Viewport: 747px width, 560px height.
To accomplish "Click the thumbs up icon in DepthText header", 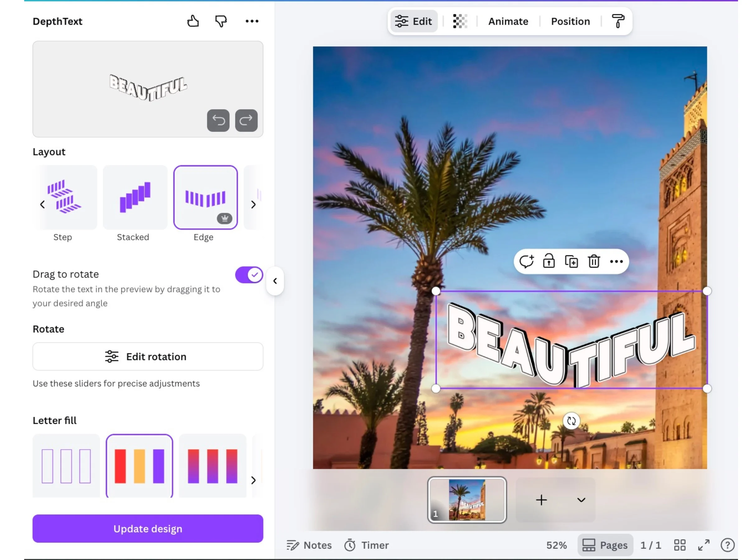I will point(193,21).
